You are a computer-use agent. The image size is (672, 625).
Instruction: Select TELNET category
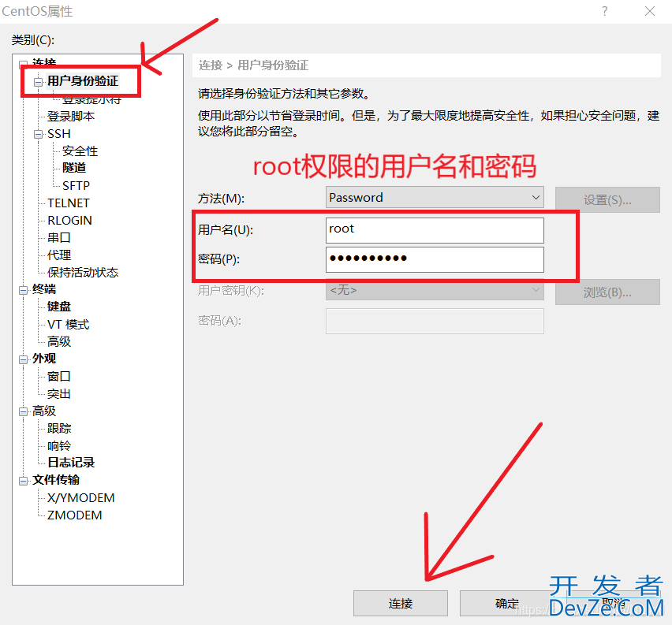69,203
